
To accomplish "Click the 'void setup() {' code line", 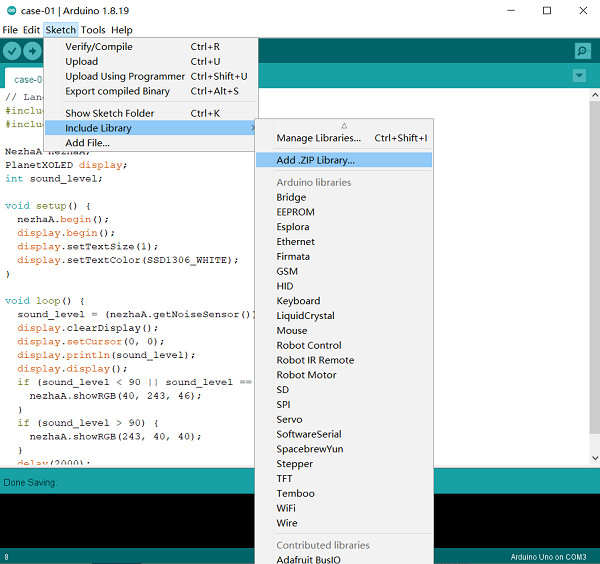I will pyautogui.click(x=48, y=206).
